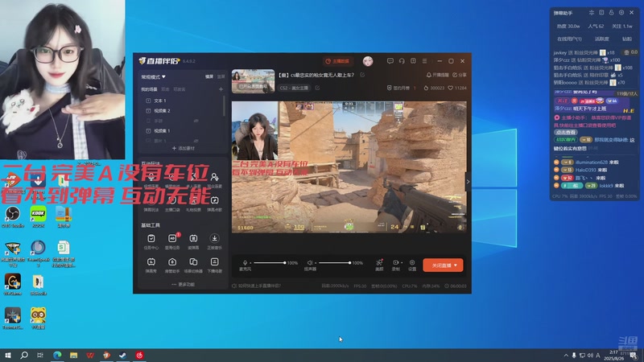Open OBS Studio from the desktop
The image size is (644, 362).
13,216
